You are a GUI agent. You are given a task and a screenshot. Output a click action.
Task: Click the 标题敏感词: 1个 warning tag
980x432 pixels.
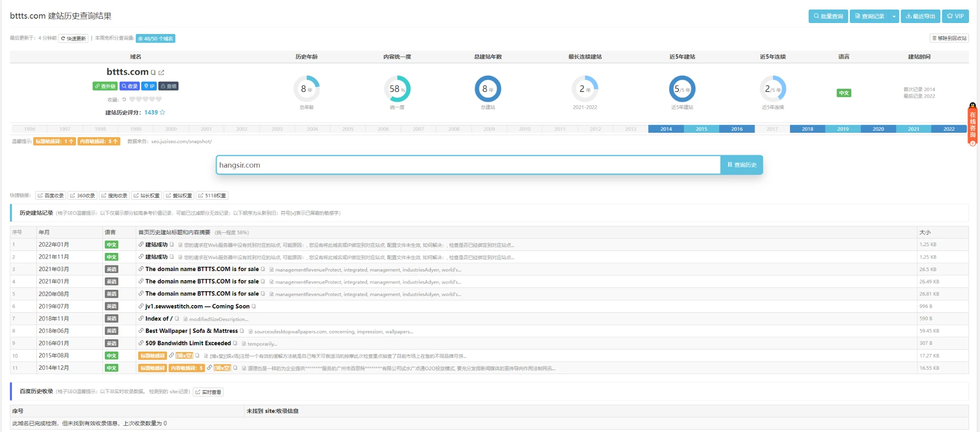tap(55, 142)
